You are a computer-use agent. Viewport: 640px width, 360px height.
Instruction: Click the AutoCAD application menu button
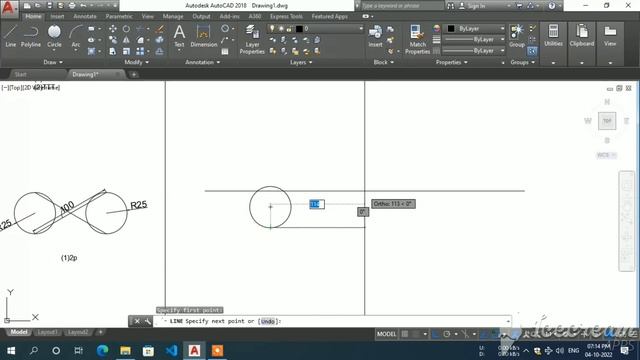pyautogui.click(x=9, y=8)
